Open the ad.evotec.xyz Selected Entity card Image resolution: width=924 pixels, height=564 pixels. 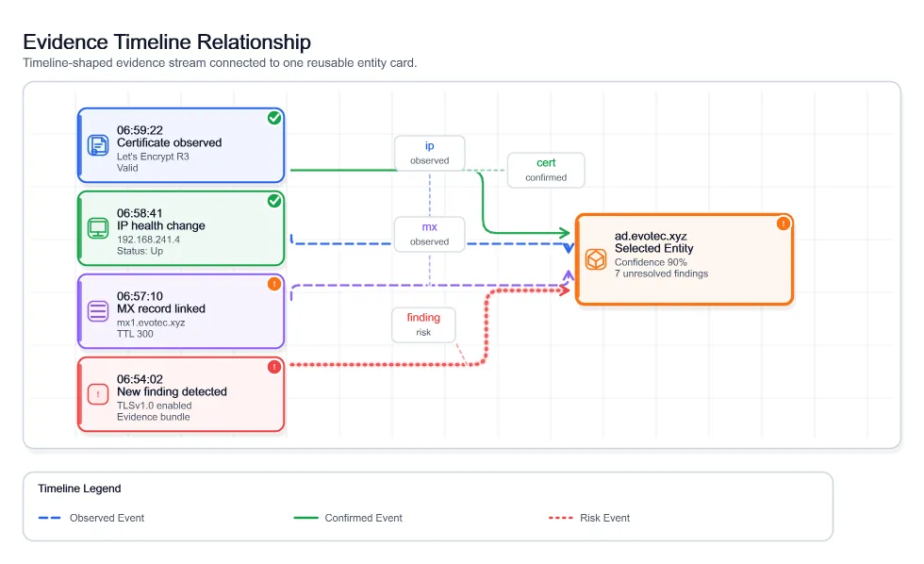pyautogui.click(x=685, y=259)
